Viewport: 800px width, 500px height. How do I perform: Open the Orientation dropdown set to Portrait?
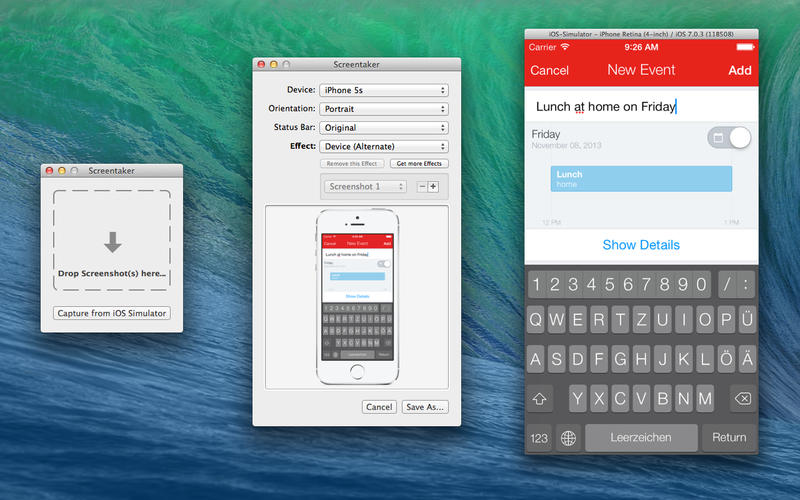click(x=384, y=109)
